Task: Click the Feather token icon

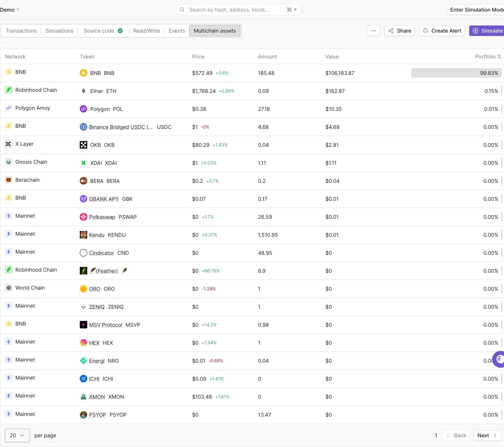Action: point(84,271)
